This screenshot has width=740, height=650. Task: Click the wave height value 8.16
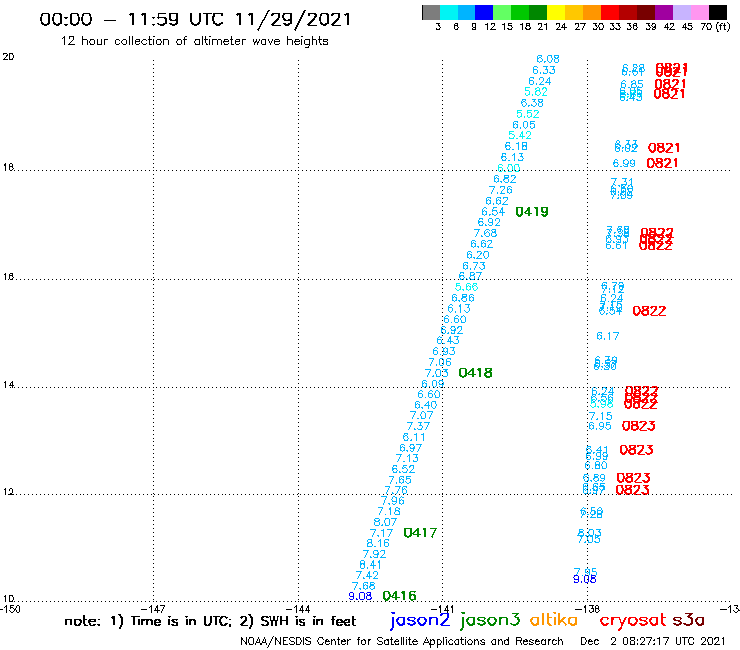coord(378,544)
